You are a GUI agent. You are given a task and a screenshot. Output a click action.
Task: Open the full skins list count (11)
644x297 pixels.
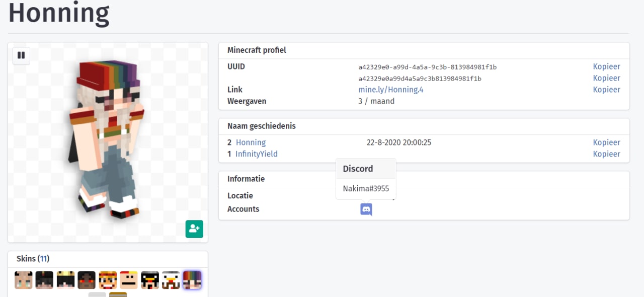click(x=44, y=259)
